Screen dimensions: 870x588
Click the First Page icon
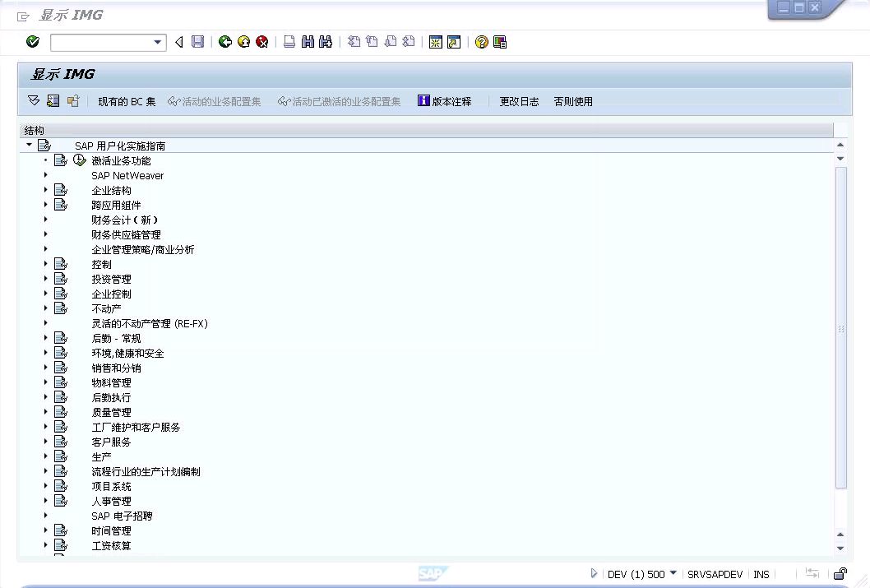tap(354, 42)
